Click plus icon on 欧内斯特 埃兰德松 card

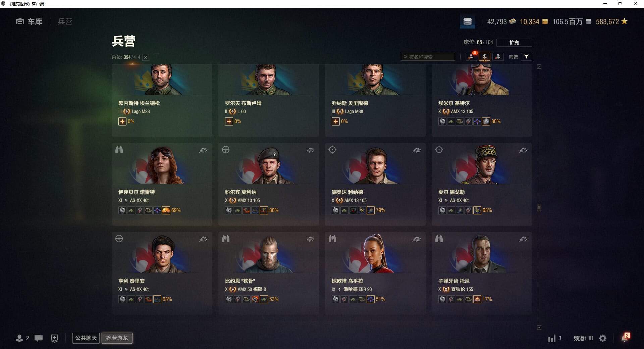click(x=122, y=121)
